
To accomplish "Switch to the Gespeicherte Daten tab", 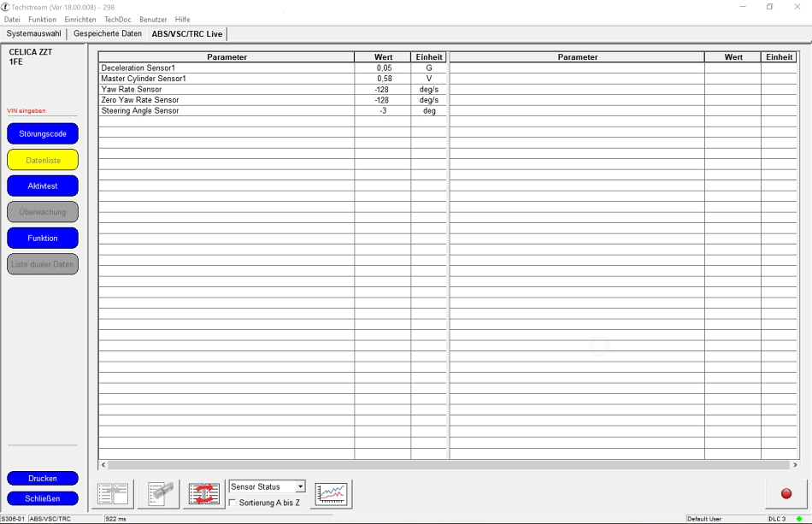I will [x=108, y=34].
